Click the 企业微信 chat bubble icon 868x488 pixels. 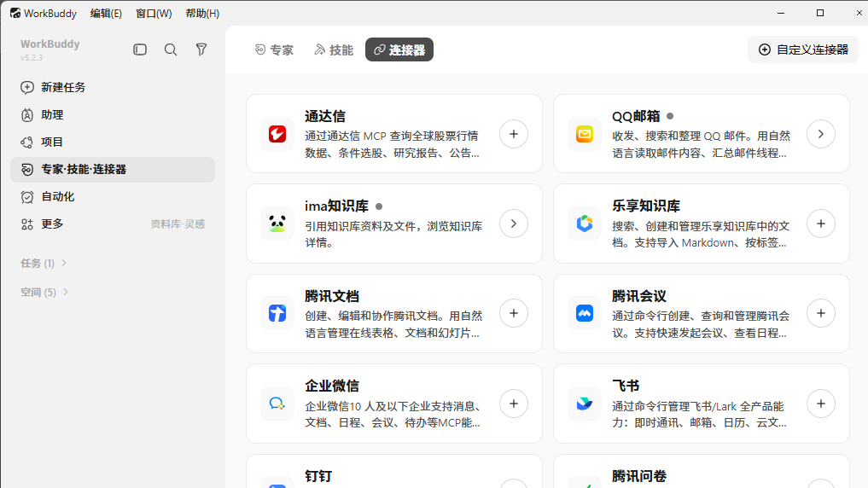(x=277, y=404)
